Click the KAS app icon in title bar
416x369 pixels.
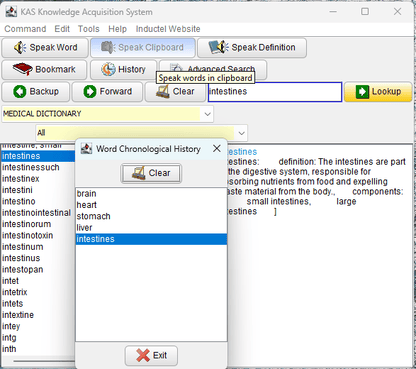click(x=11, y=12)
